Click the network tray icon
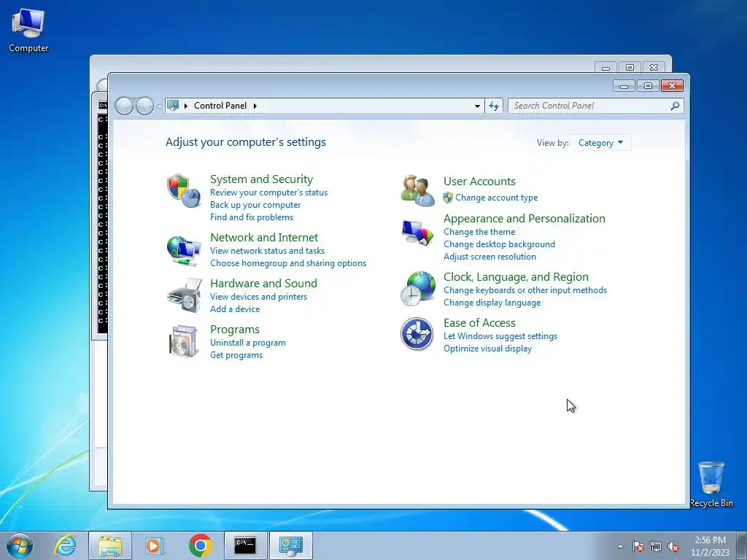 coord(656,546)
